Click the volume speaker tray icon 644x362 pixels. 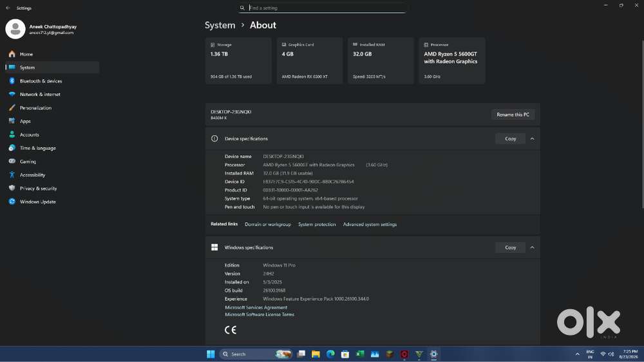click(611, 354)
